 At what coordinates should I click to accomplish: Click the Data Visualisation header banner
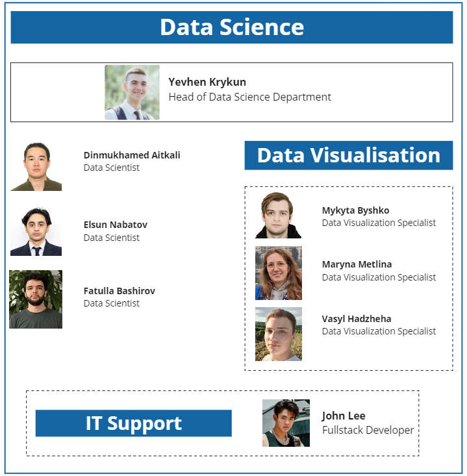coord(348,156)
